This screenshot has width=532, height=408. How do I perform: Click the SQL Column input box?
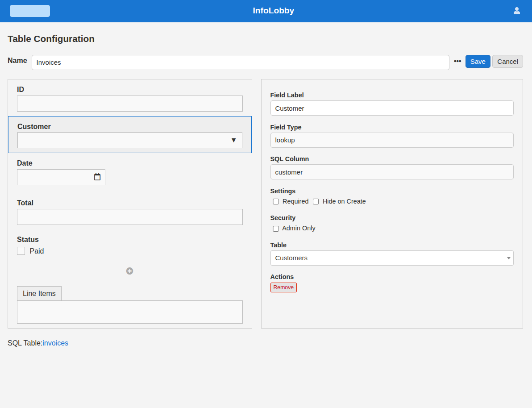pos(391,172)
